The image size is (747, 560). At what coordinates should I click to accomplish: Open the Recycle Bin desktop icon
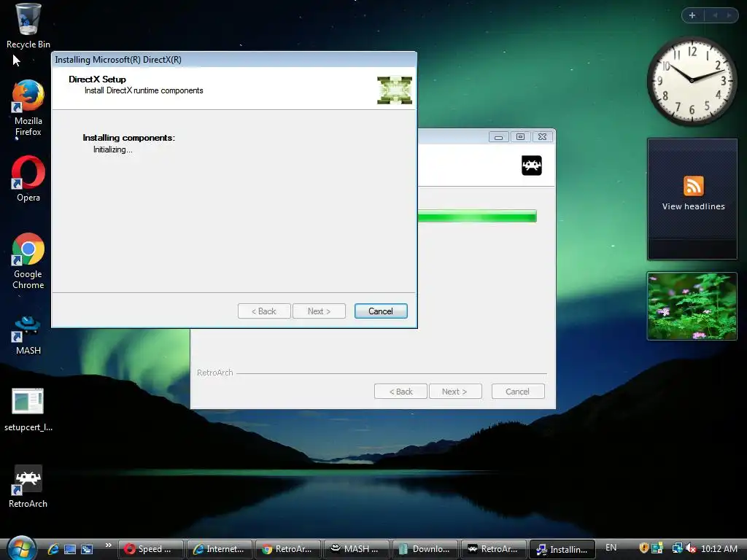tap(28, 26)
